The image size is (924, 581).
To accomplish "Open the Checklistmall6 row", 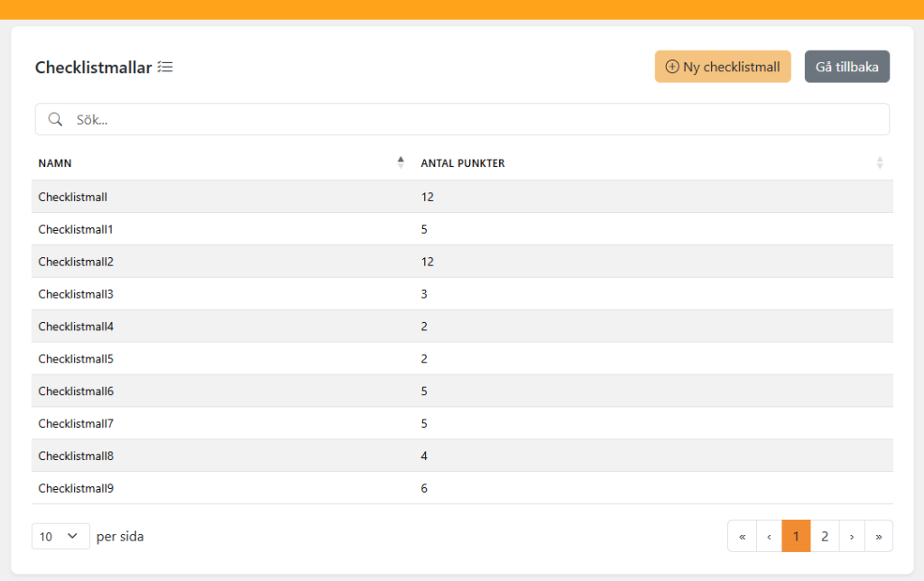I will pos(462,391).
